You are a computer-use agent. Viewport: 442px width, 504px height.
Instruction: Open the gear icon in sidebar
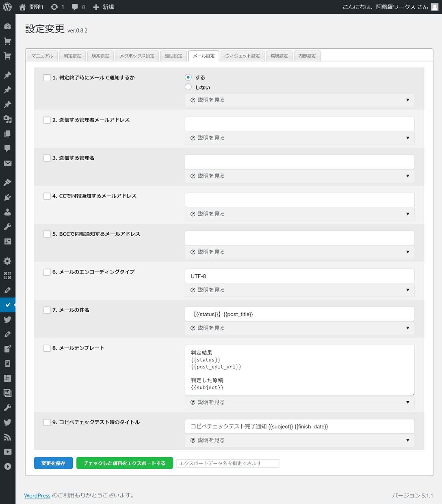pos(7,261)
